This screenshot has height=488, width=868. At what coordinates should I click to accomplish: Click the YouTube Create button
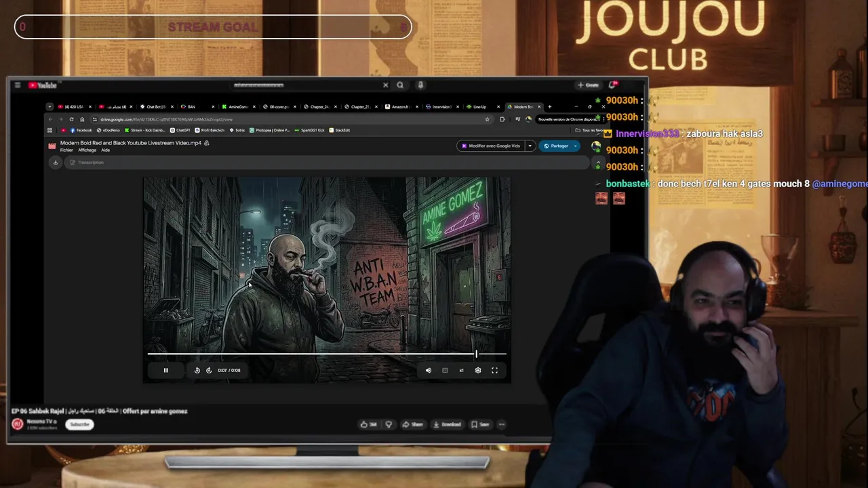tap(588, 85)
